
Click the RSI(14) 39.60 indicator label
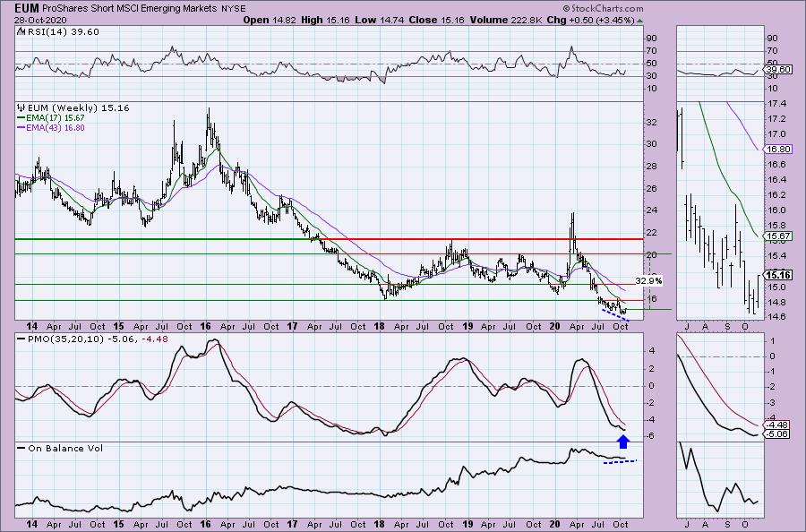[58, 31]
